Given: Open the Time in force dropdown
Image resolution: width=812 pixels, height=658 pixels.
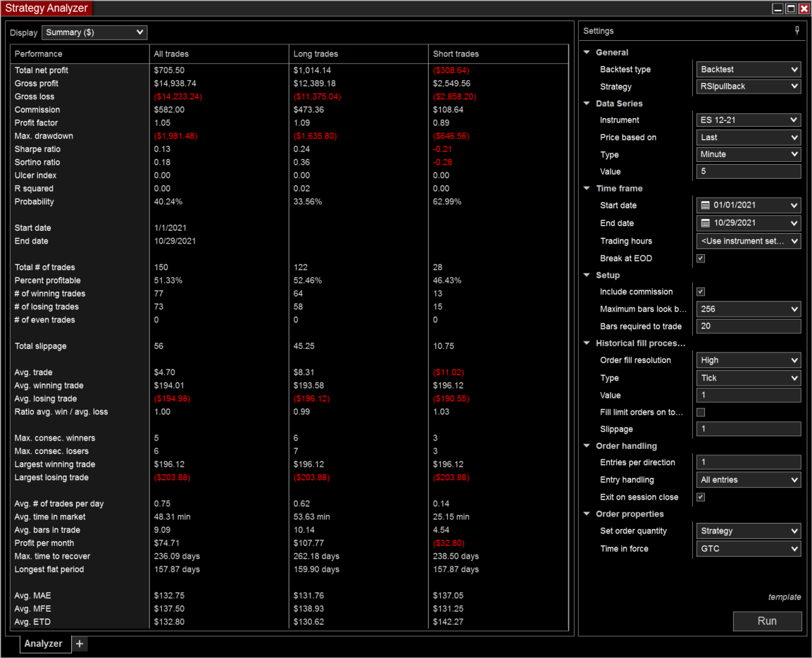Looking at the screenshot, I should coord(749,549).
